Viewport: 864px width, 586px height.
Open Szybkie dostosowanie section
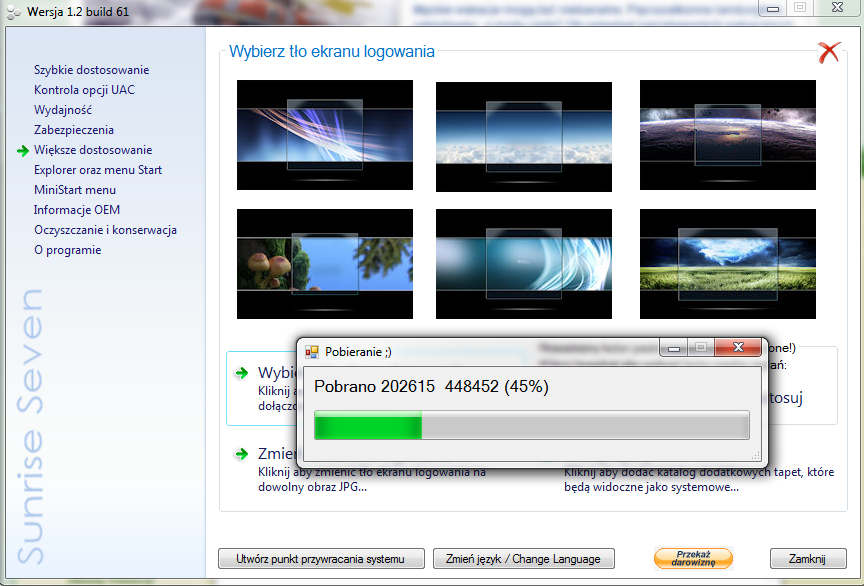(91, 70)
